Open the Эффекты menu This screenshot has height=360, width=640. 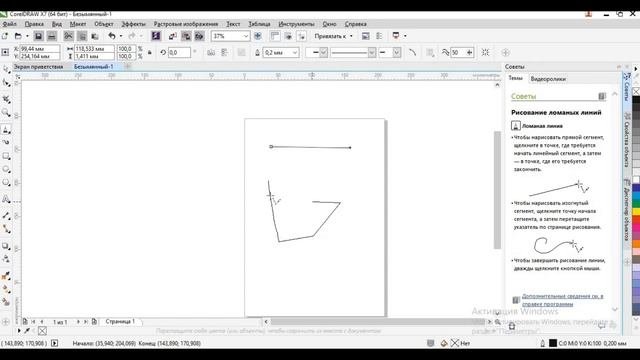133,24
